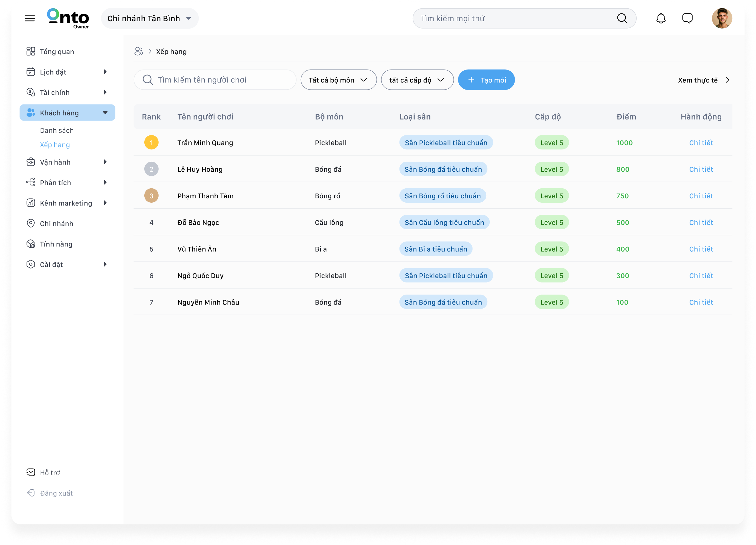Click the Chi nhánh location icon
This screenshot has width=756, height=545.
tap(31, 224)
